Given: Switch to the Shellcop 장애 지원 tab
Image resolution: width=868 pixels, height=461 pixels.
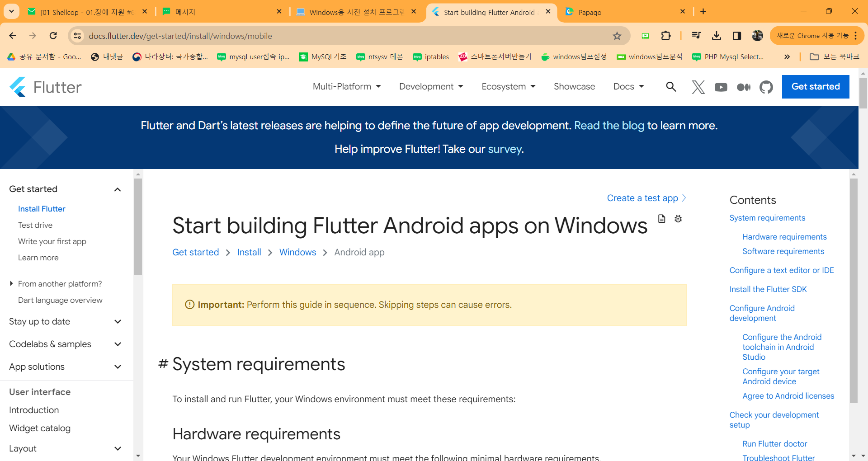Looking at the screenshot, I should click(x=87, y=12).
